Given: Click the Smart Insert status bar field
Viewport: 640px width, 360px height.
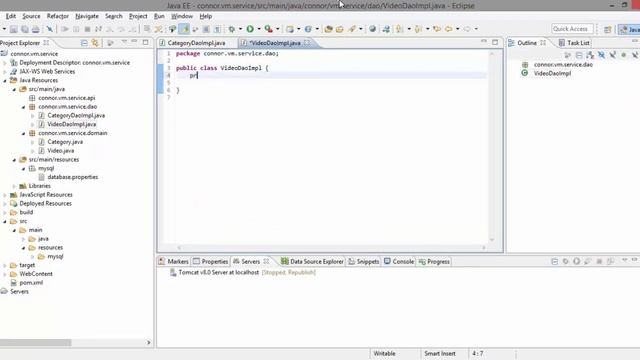Looking at the screenshot, I should [x=440, y=353].
